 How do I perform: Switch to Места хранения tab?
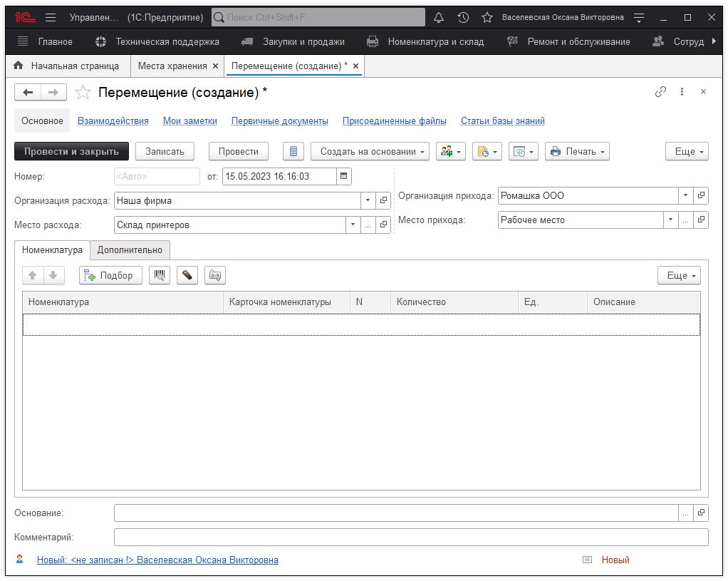172,66
